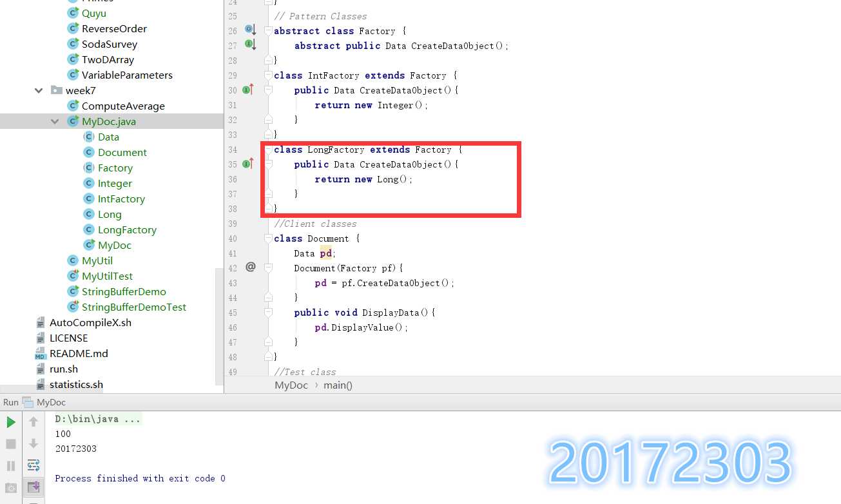Fold the Document class at line 40
841x504 pixels.
coord(269,238)
